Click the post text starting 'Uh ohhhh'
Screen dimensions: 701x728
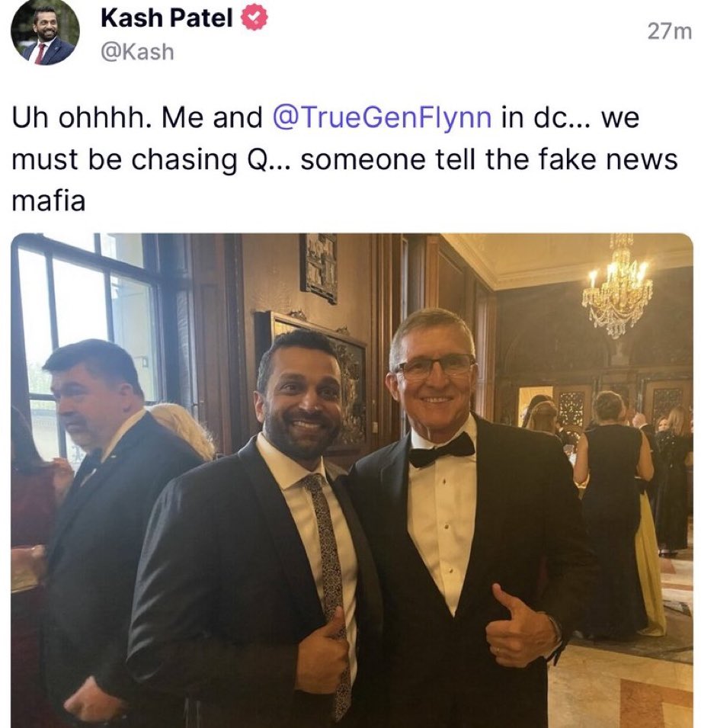tap(344, 159)
